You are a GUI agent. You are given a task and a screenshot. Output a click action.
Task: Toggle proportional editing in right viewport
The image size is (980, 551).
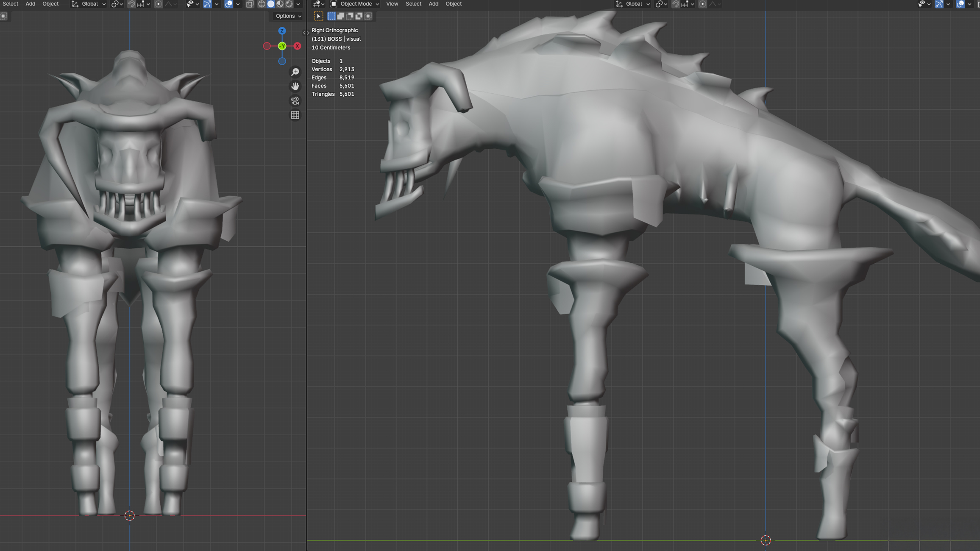[x=702, y=4]
